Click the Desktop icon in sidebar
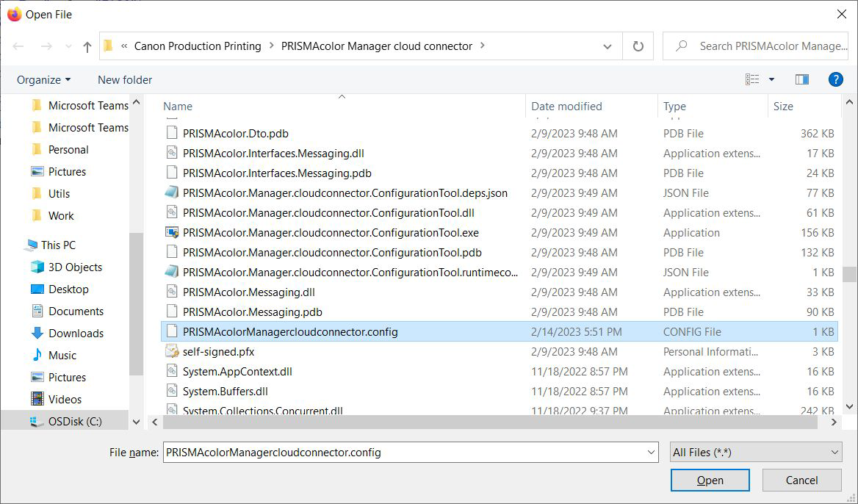The width and height of the screenshot is (858, 504). (x=37, y=289)
